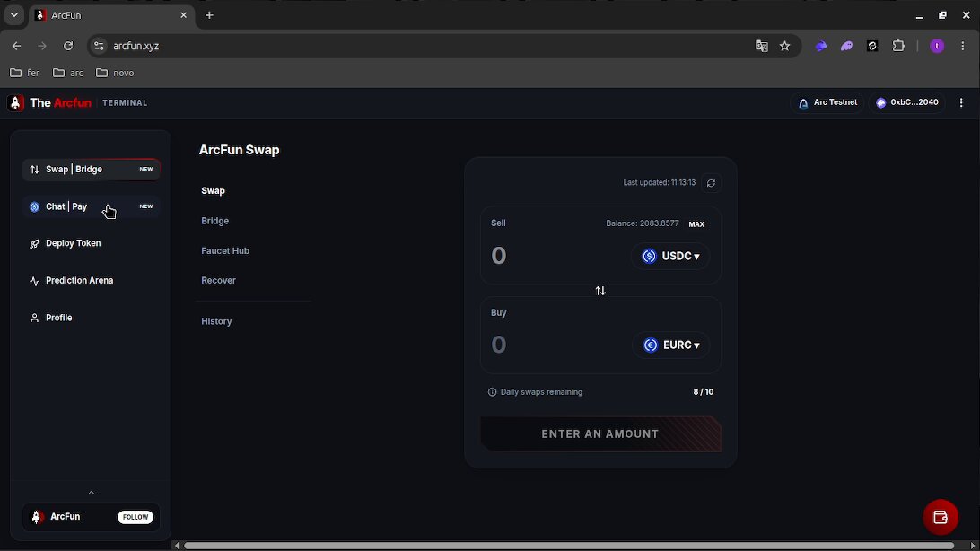Click the translate page icon

click(x=761, y=47)
